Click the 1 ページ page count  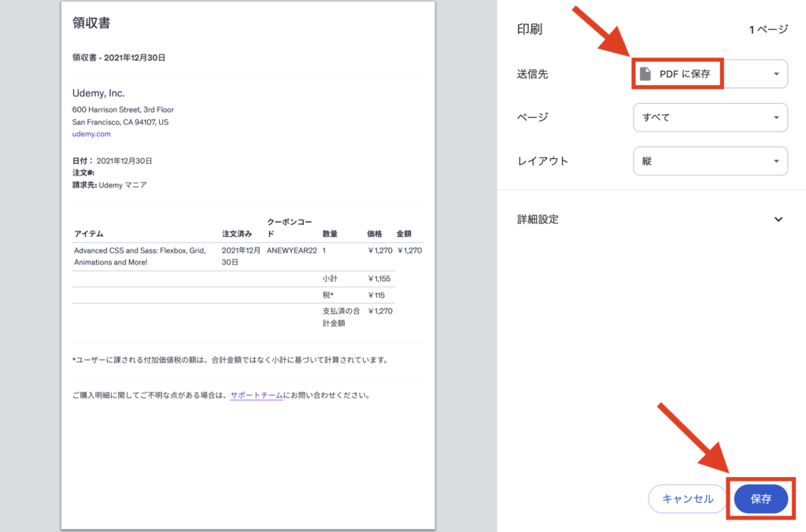(767, 30)
